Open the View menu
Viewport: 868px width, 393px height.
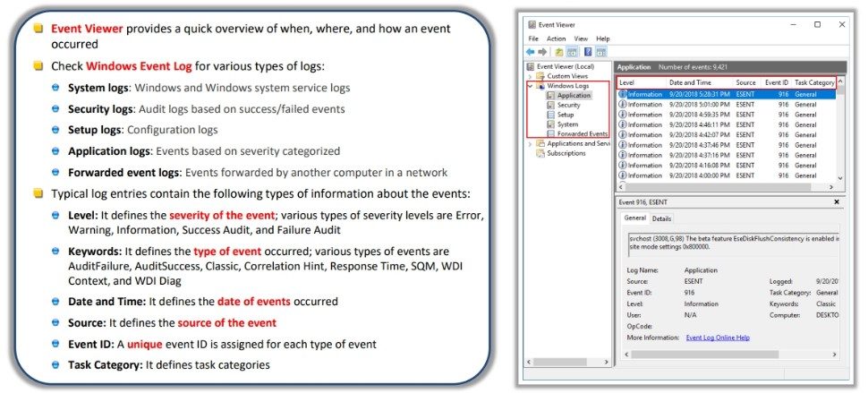tap(581, 38)
